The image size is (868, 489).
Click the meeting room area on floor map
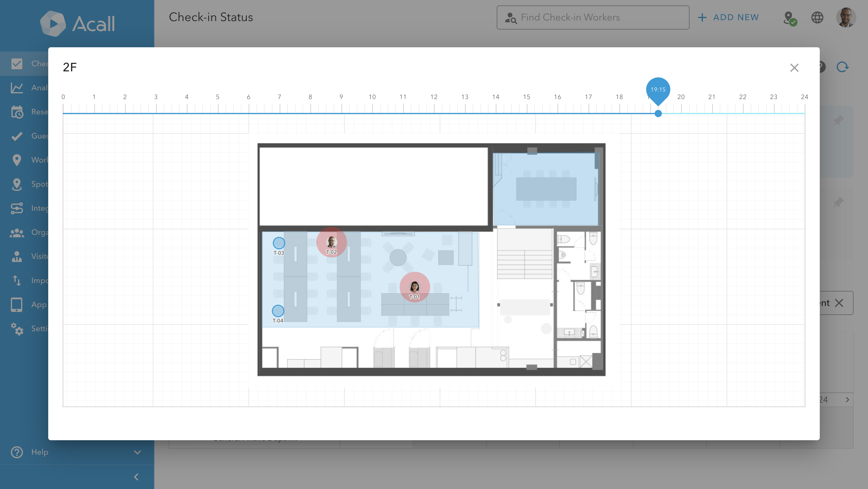546,189
